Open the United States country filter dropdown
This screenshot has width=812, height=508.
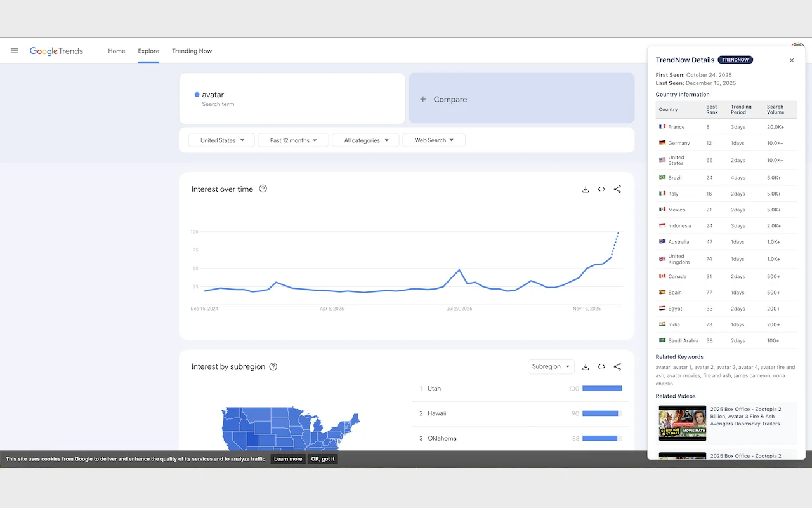pyautogui.click(x=221, y=140)
